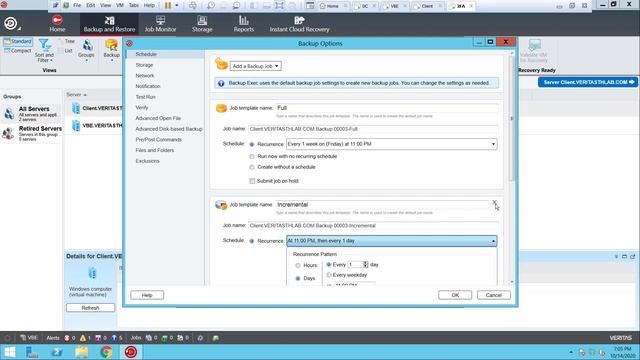Click OK in Backup Options
640x360 pixels.
tap(455, 295)
